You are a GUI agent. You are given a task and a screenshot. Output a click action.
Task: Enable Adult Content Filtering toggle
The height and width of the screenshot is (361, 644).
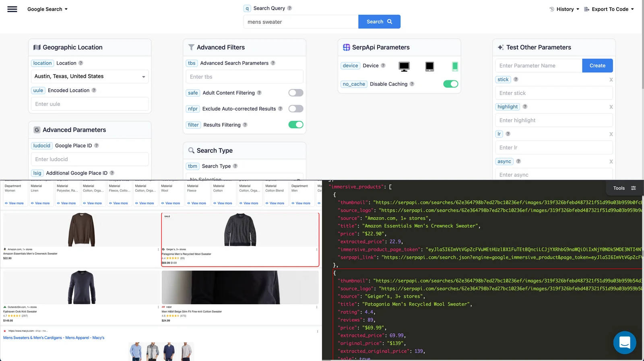coord(296,93)
